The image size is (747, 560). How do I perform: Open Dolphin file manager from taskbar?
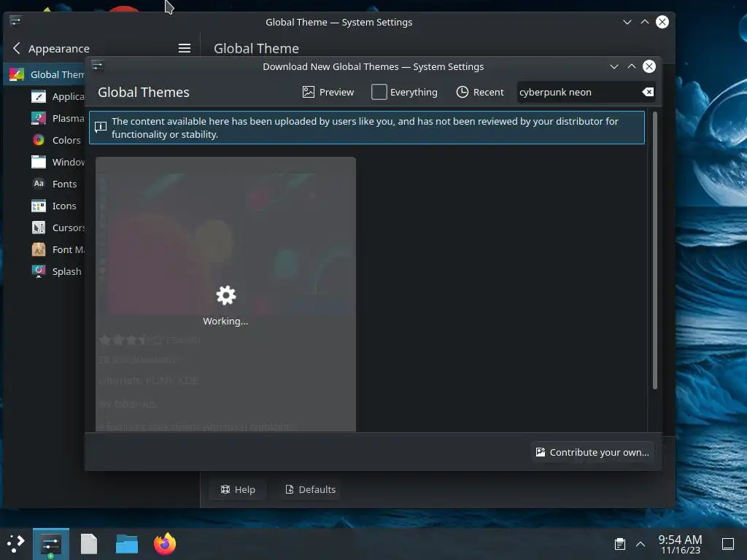click(127, 544)
